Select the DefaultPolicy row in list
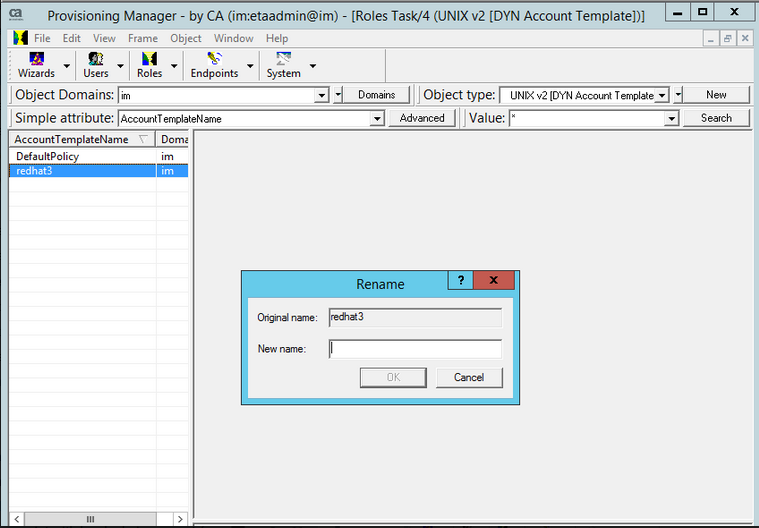The width and height of the screenshot is (759, 528). tap(48, 156)
